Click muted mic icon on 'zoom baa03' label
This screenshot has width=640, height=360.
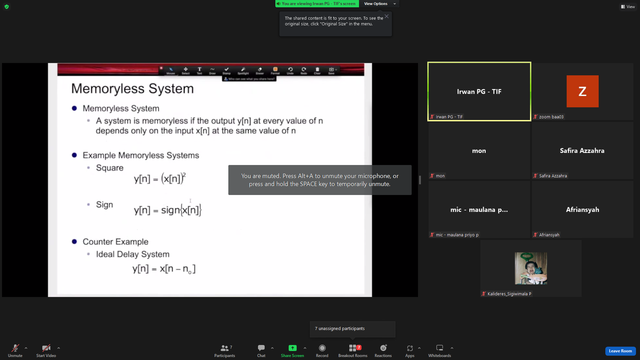click(536, 117)
